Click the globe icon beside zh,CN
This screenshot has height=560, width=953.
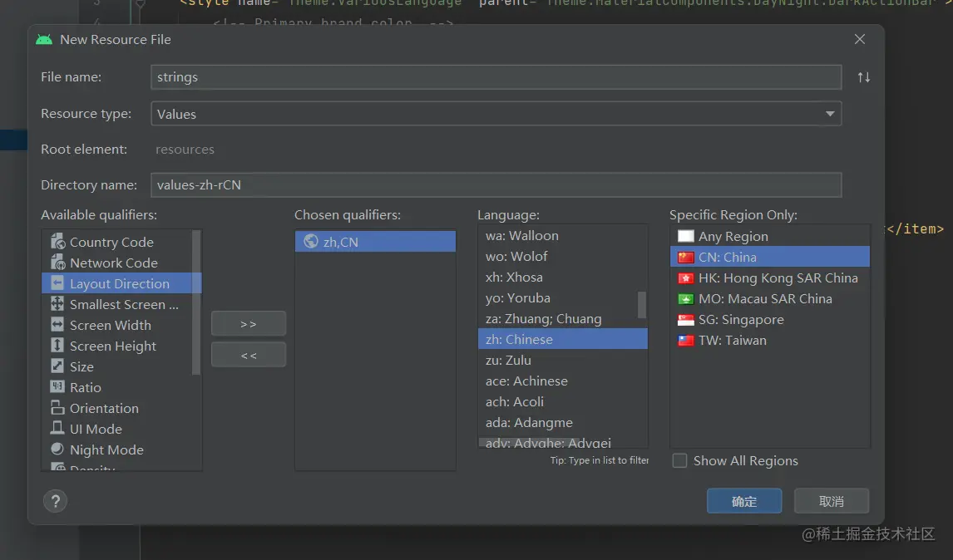click(310, 241)
